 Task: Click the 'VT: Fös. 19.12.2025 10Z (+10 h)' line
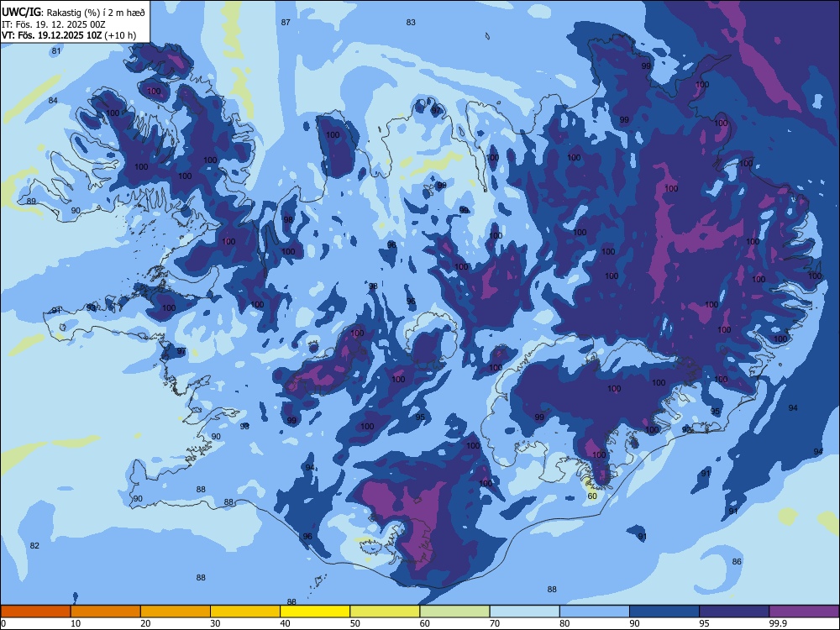[69, 35]
